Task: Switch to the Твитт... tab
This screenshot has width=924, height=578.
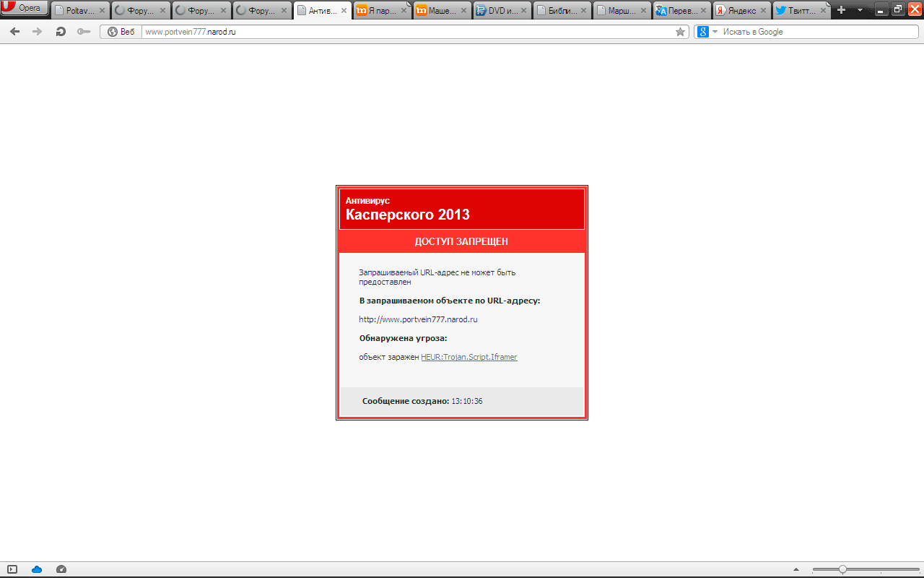Action: (x=801, y=11)
